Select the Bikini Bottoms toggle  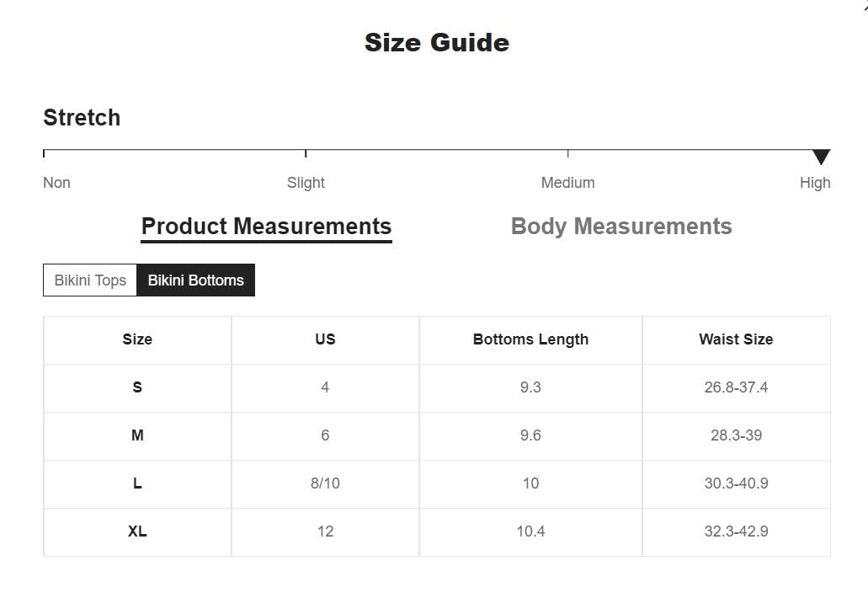(195, 280)
